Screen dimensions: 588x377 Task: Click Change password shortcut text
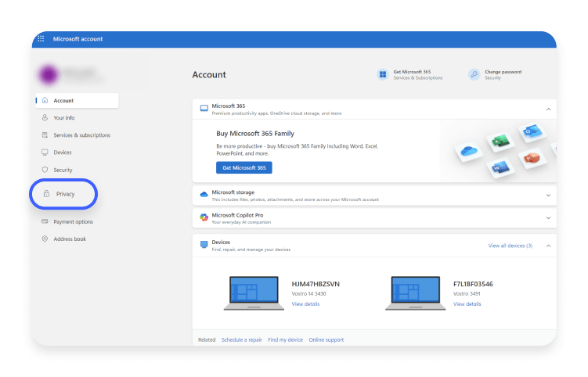(503, 72)
